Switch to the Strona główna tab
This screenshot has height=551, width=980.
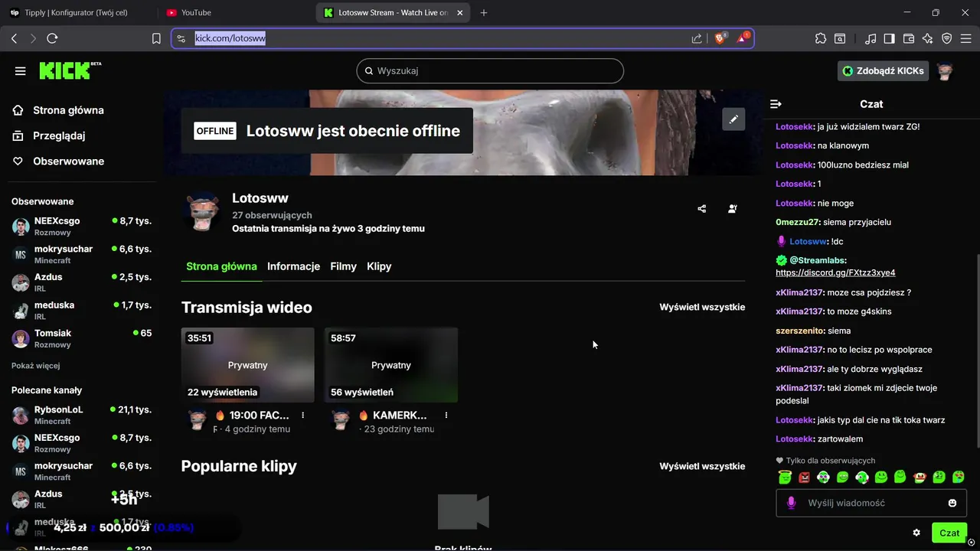click(x=221, y=266)
